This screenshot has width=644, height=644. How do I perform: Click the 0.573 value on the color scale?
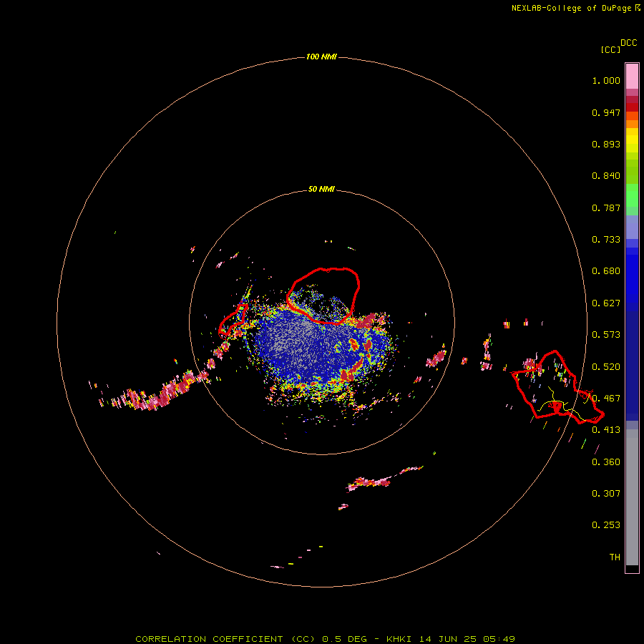606,335
